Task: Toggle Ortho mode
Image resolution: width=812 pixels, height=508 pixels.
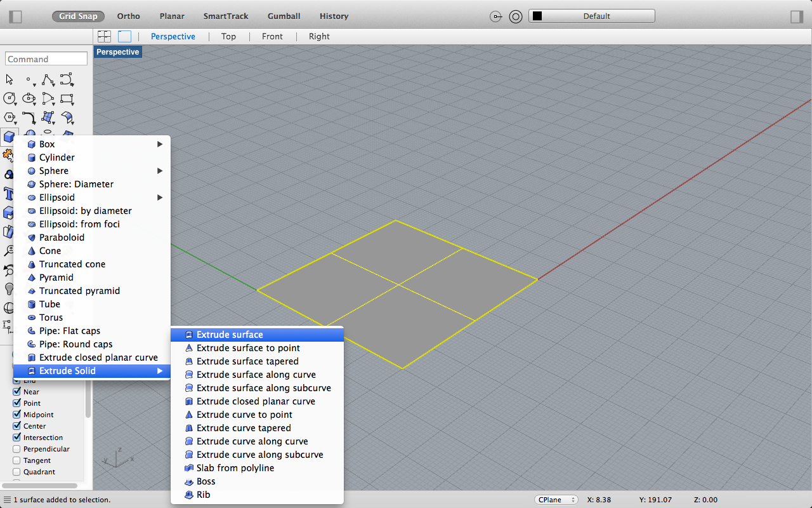Action: (x=129, y=17)
